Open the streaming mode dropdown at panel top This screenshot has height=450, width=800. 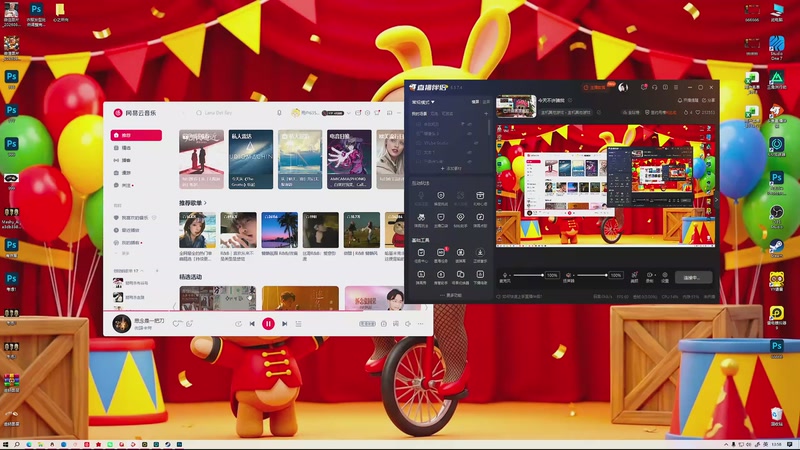click(x=423, y=102)
